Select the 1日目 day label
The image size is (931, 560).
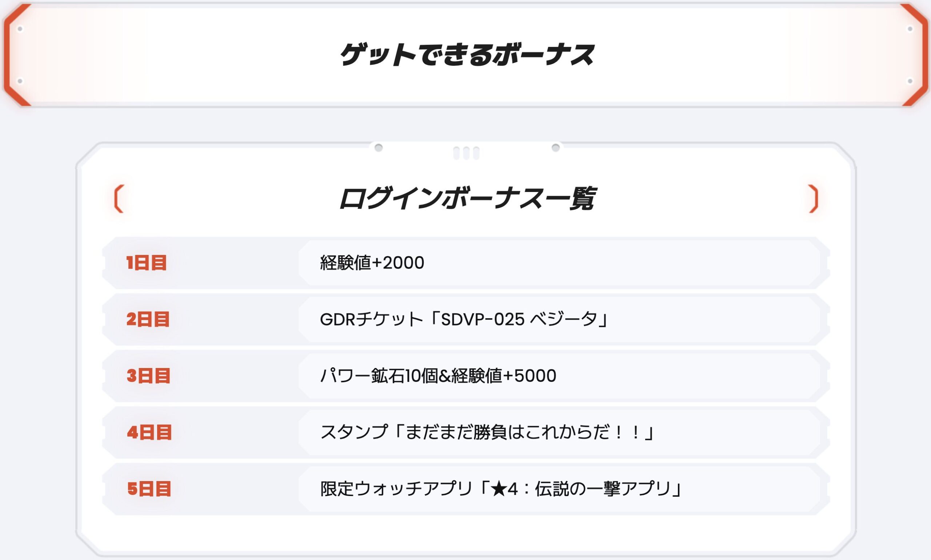pos(147,263)
